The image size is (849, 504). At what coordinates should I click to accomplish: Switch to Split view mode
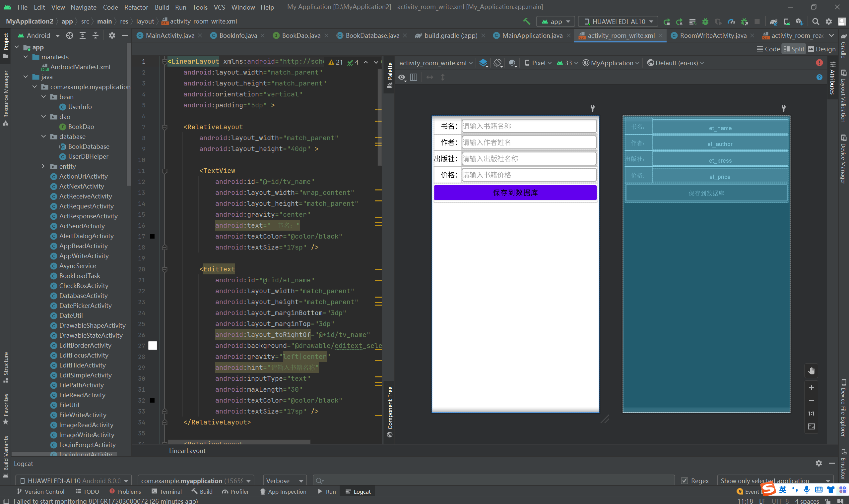(x=793, y=49)
